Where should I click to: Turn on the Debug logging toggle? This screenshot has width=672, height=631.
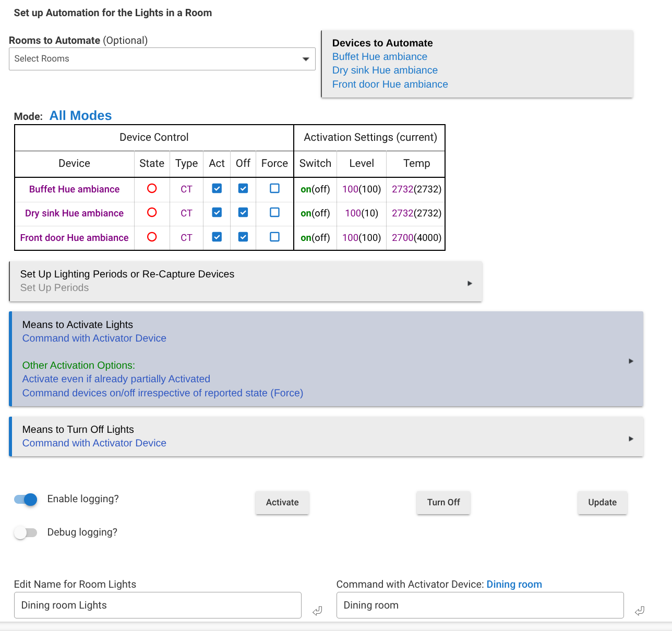tap(26, 532)
